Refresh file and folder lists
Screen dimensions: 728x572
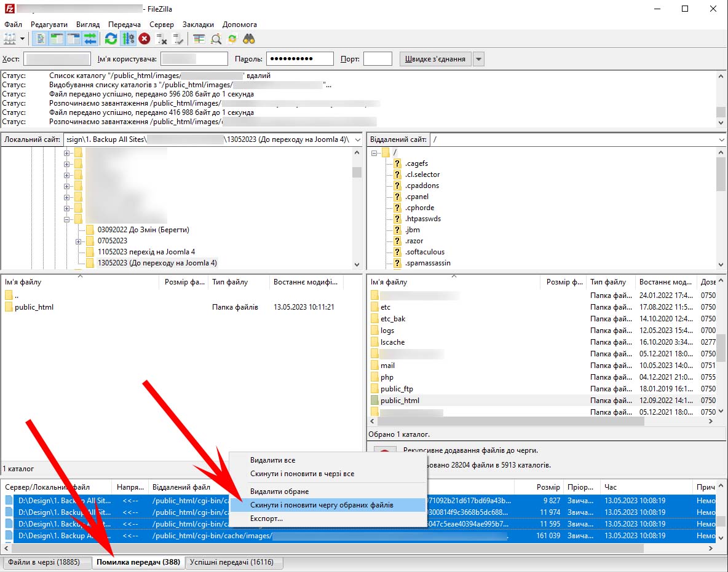(x=111, y=39)
